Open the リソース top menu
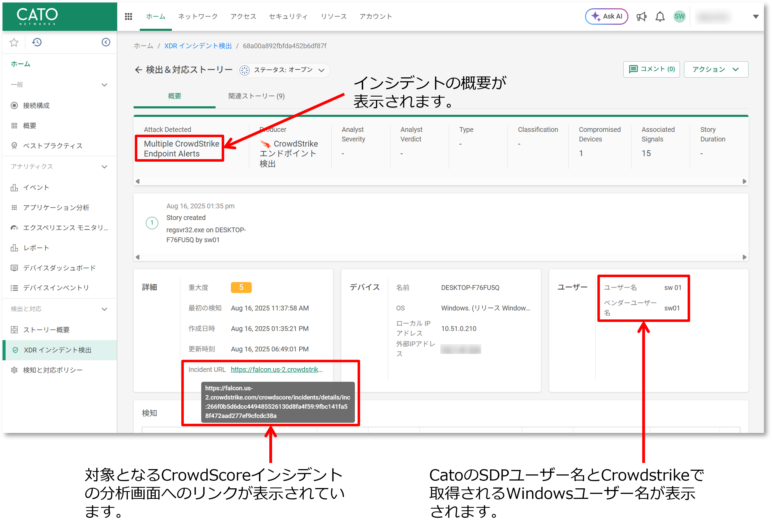 point(334,16)
